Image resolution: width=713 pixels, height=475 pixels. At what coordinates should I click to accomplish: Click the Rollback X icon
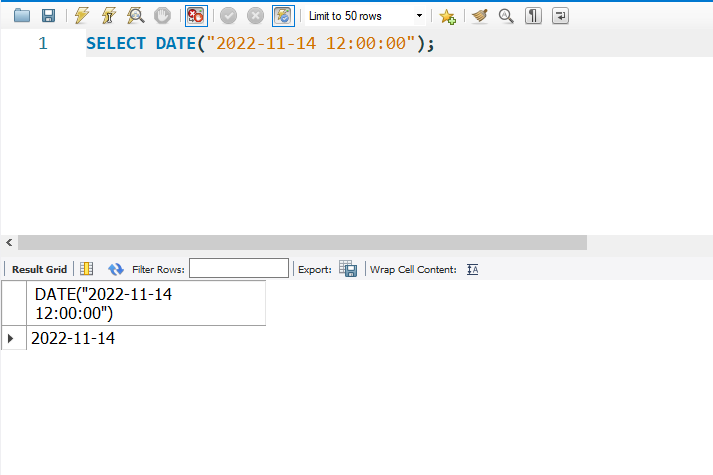256,16
